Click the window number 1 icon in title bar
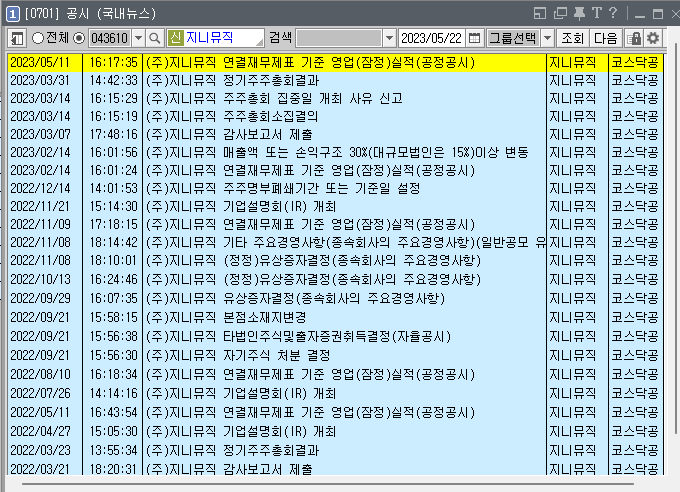This screenshot has width=680, height=492. coord(13,14)
